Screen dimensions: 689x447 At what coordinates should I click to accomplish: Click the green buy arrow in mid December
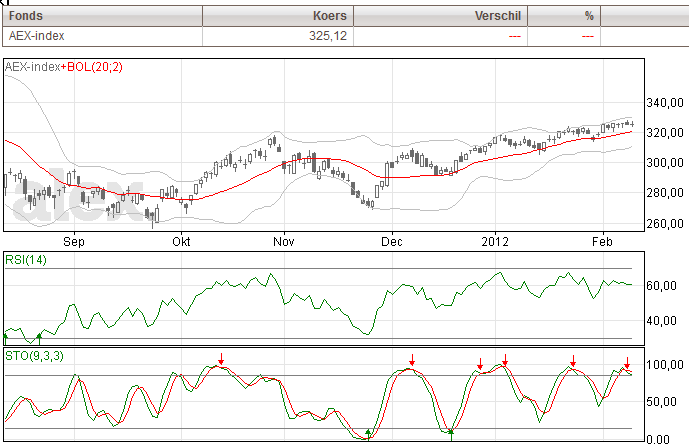click(451, 435)
